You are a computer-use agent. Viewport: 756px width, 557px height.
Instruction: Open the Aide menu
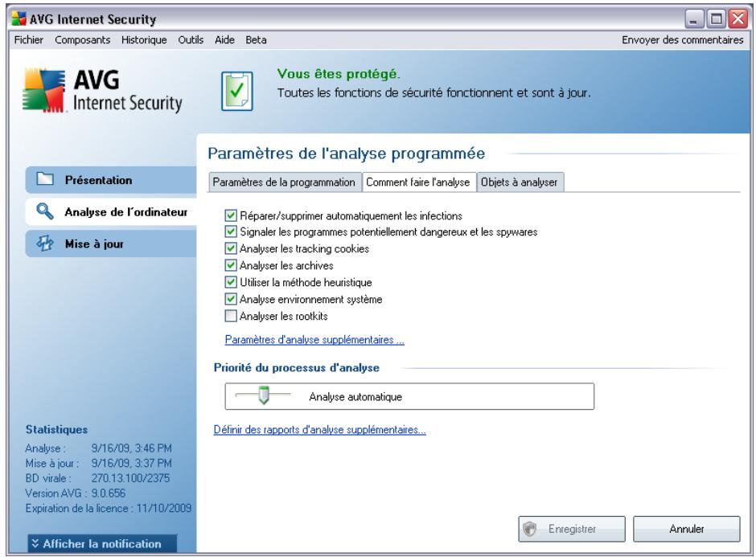coord(224,39)
